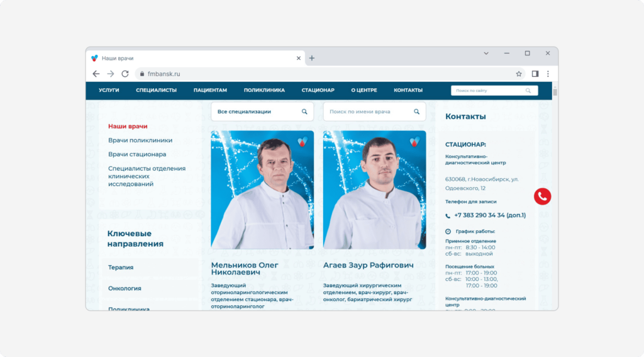Click the Поиск по имени врача field
644x357 pixels.
tap(374, 111)
